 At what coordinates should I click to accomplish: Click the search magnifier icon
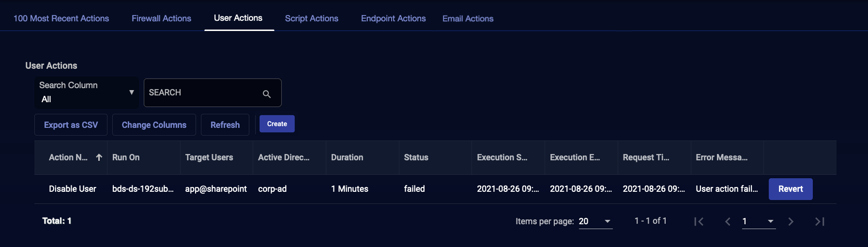point(267,94)
